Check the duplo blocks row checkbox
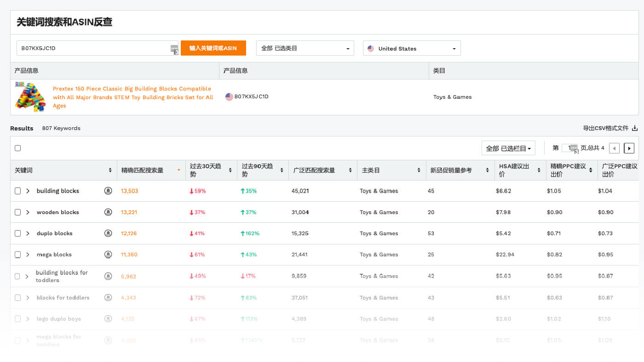 pyautogui.click(x=17, y=233)
